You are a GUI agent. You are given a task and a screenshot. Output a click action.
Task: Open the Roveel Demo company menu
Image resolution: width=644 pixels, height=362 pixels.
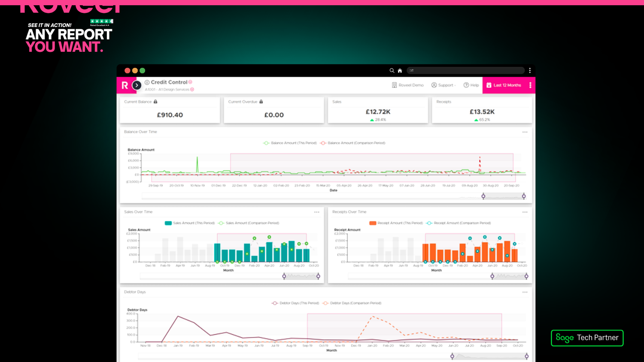pyautogui.click(x=407, y=85)
